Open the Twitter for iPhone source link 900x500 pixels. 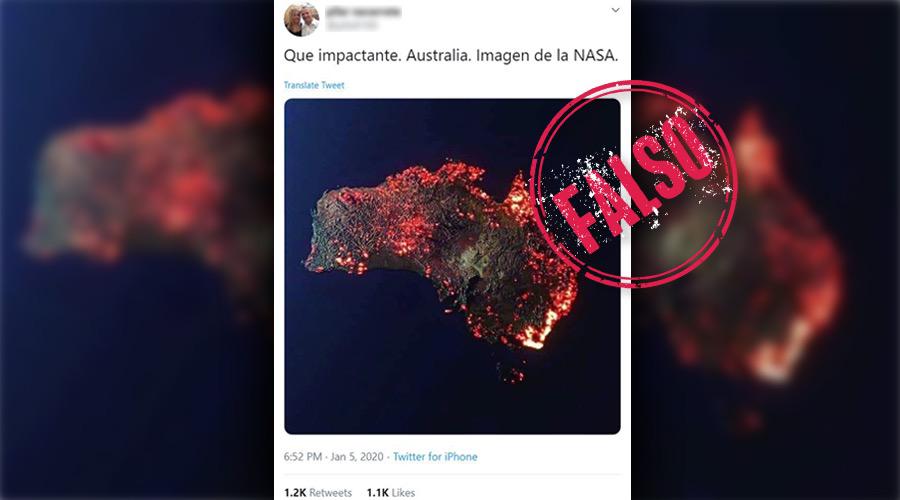pos(435,457)
